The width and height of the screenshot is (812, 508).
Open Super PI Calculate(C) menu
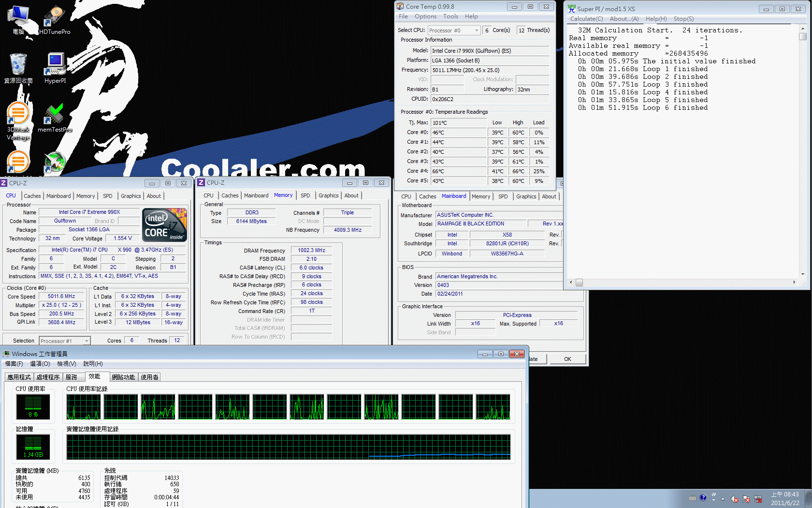[x=586, y=19]
